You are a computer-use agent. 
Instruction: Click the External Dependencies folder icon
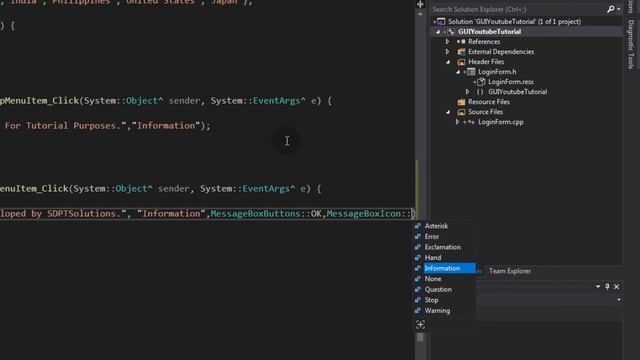pyautogui.click(x=461, y=51)
